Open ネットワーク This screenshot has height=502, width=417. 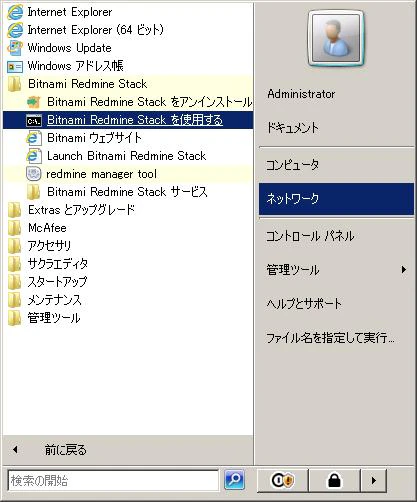point(336,199)
